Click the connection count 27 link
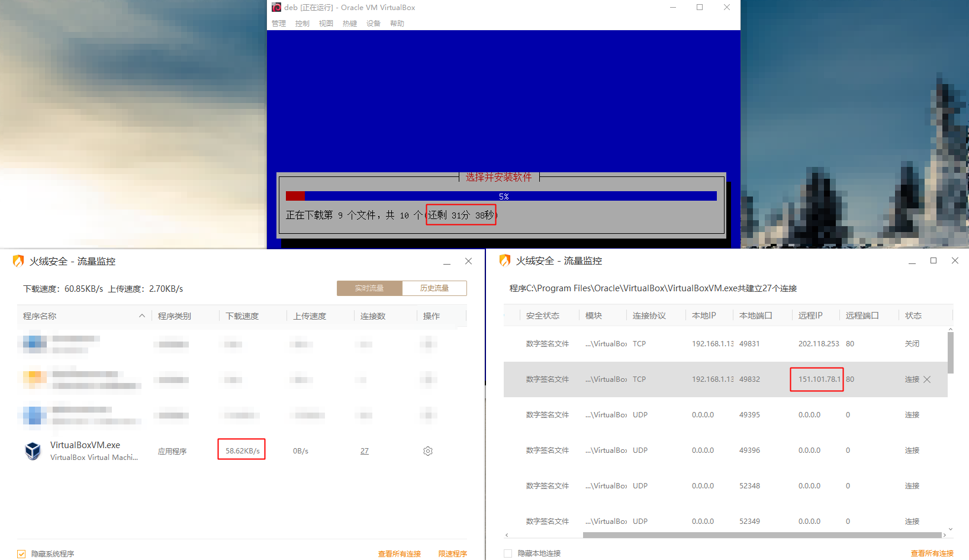969x560 pixels. click(365, 451)
